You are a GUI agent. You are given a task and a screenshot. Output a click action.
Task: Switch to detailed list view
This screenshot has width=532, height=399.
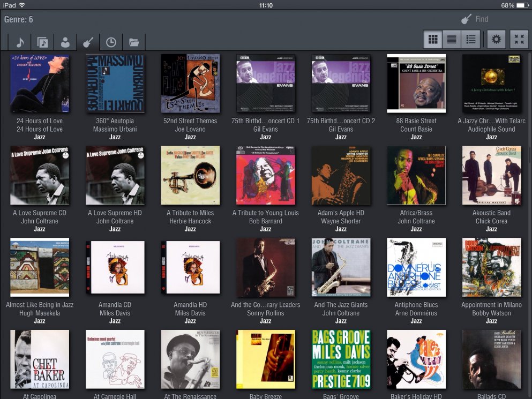[x=470, y=39]
